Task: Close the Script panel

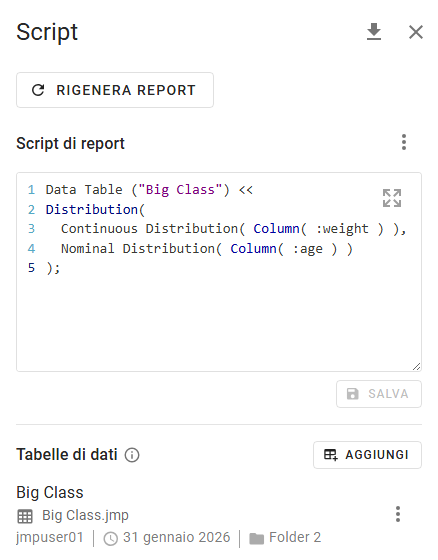Action: point(415,32)
